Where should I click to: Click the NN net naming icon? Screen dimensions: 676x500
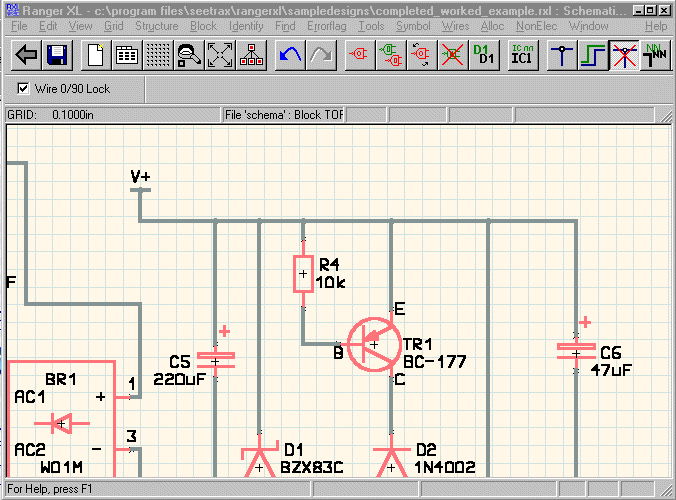[x=655, y=55]
